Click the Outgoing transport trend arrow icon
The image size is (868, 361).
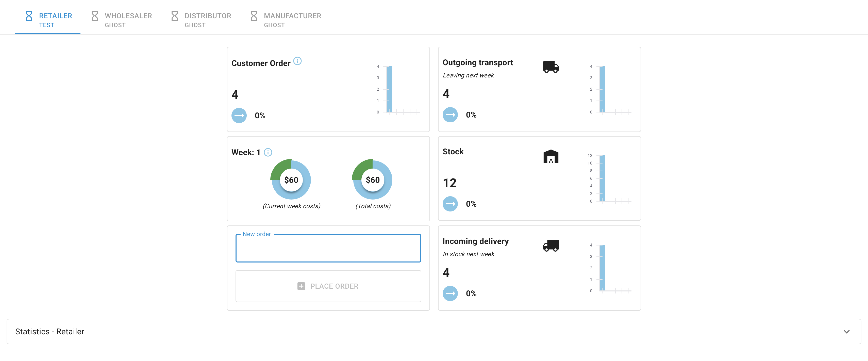coord(450,115)
